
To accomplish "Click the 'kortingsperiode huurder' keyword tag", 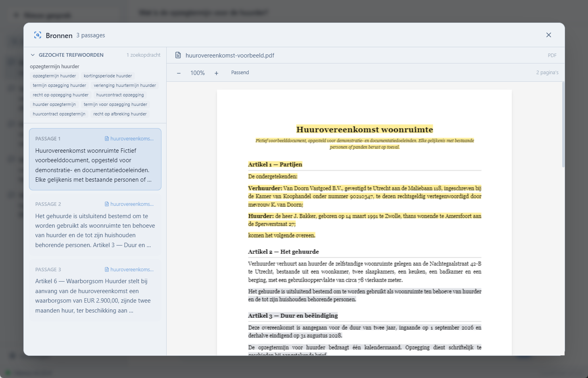I will [108, 76].
